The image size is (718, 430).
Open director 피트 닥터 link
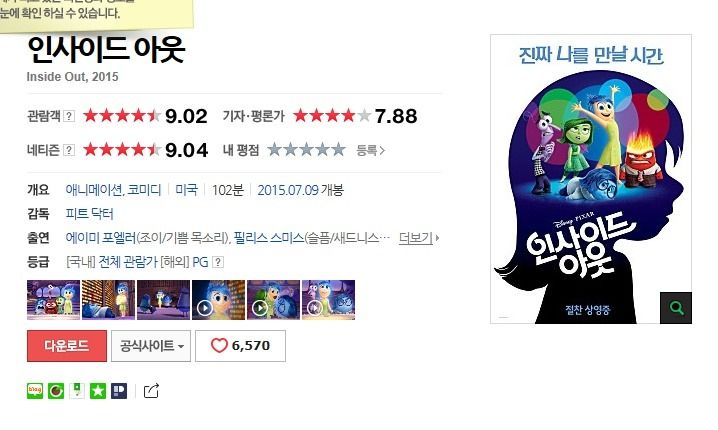89,214
